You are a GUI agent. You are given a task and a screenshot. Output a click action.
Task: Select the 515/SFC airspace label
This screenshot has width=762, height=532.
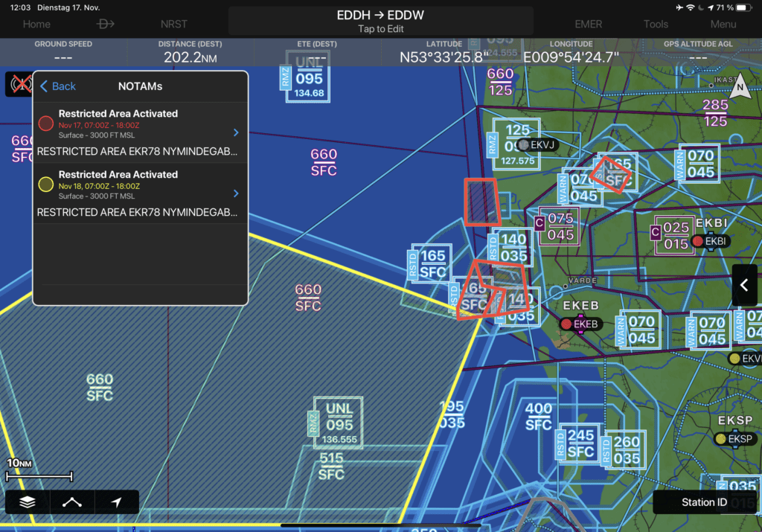click(331, 466)
